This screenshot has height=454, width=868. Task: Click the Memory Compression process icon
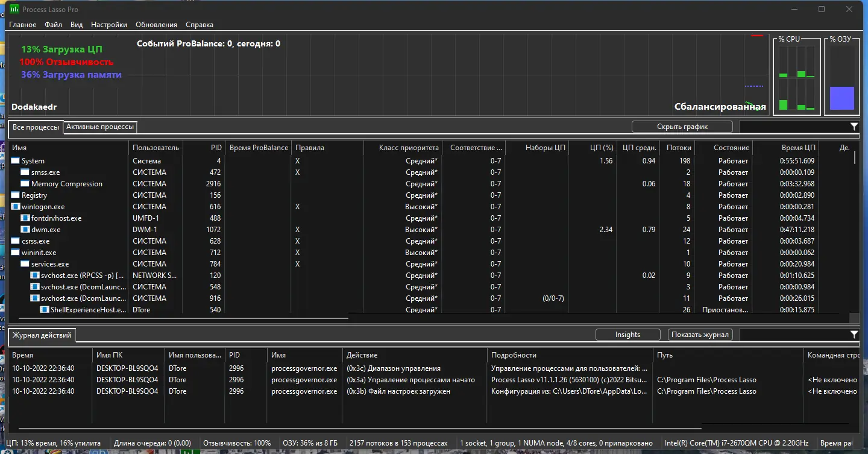pos(25,184)
